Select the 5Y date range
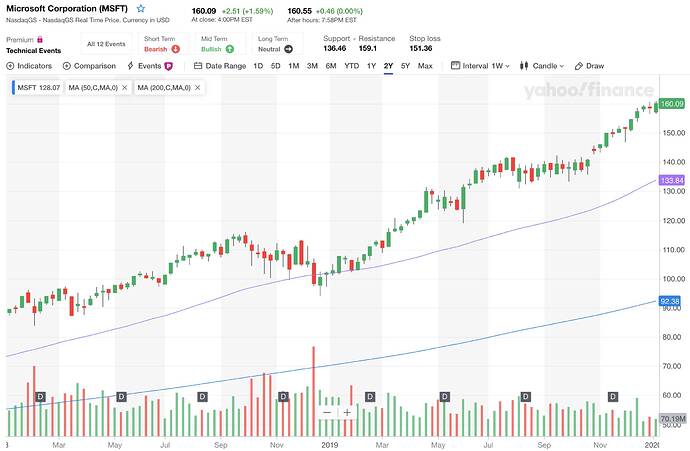Image resolution: width=690 pixels, height=451 pixels. tap(405, 66)
